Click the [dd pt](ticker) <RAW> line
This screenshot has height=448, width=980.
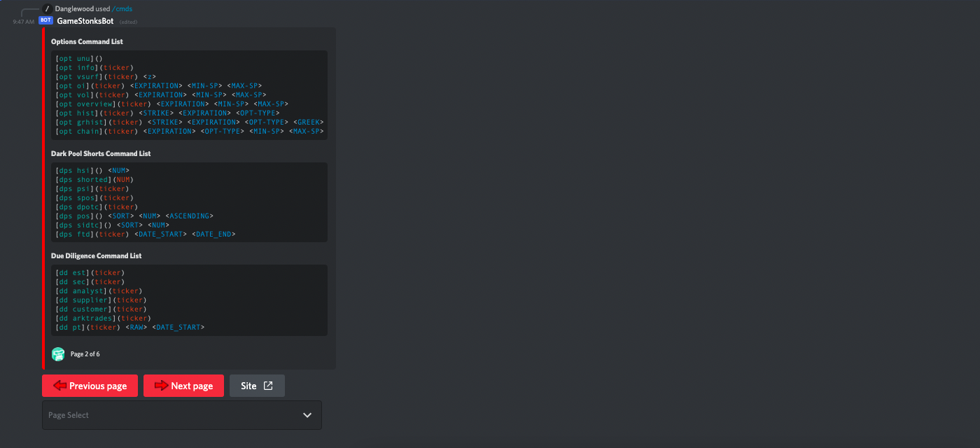130,328
